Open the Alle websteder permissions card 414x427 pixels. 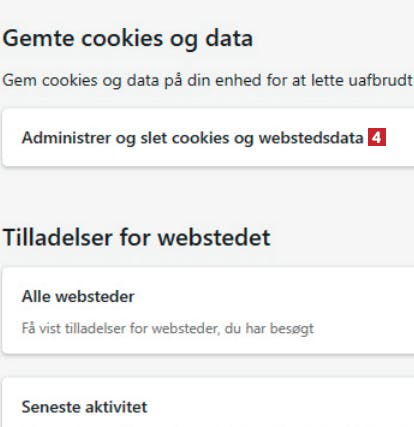click(208, 310)
